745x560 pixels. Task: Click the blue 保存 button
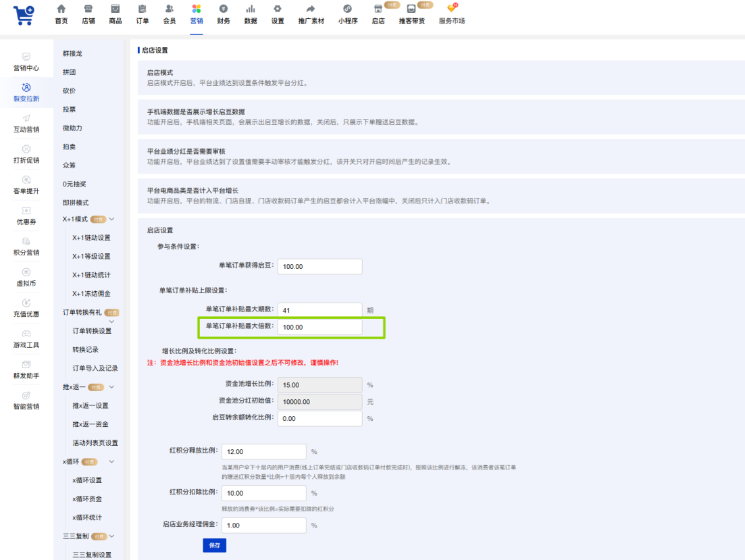[214, 545]
